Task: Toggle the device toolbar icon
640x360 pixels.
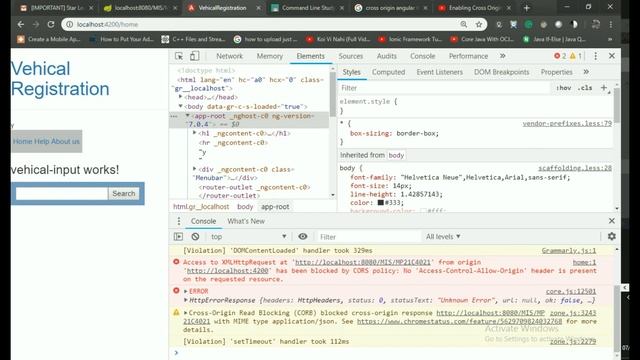Action: point(194,56)
